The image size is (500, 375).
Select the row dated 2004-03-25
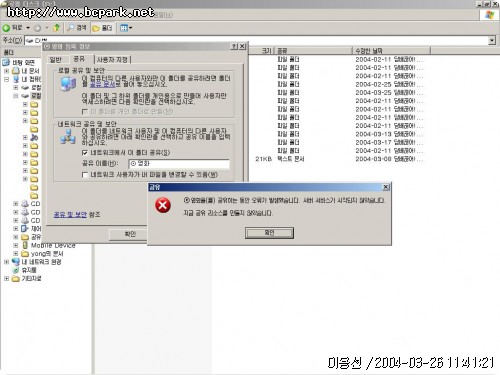click(x=339, y=93)
